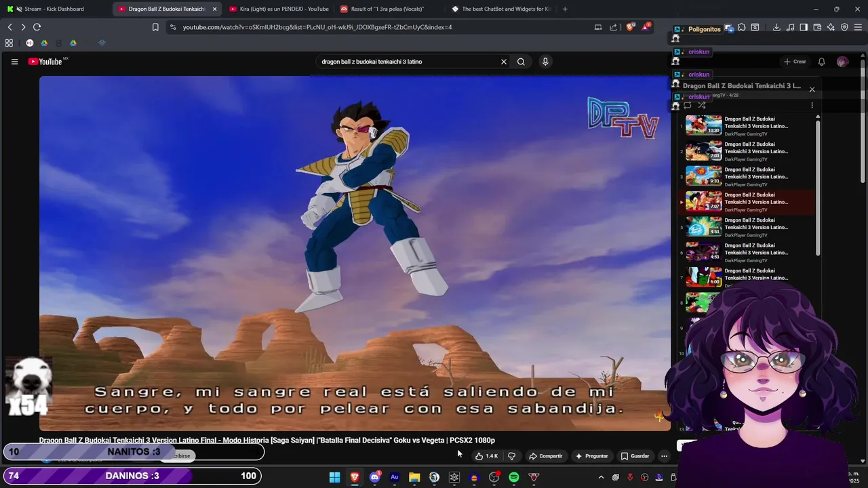Open YouTube account avatar menu

click(x=842, y=62)
